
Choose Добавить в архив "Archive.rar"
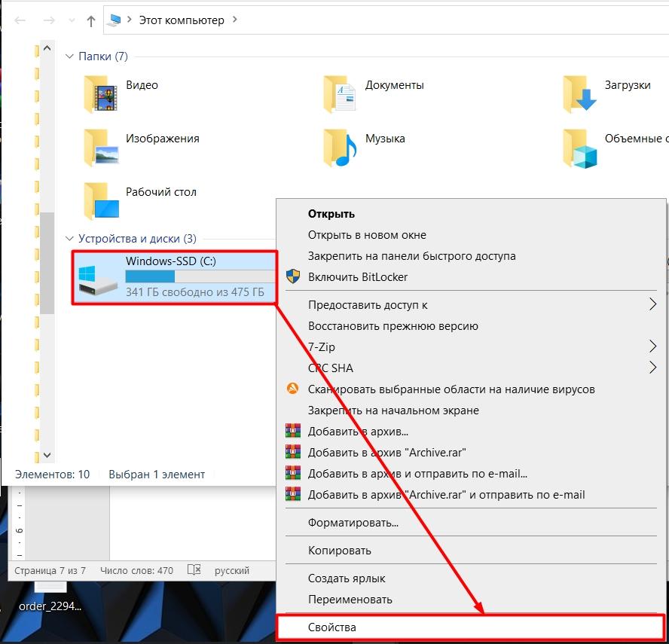pos(472,453)
